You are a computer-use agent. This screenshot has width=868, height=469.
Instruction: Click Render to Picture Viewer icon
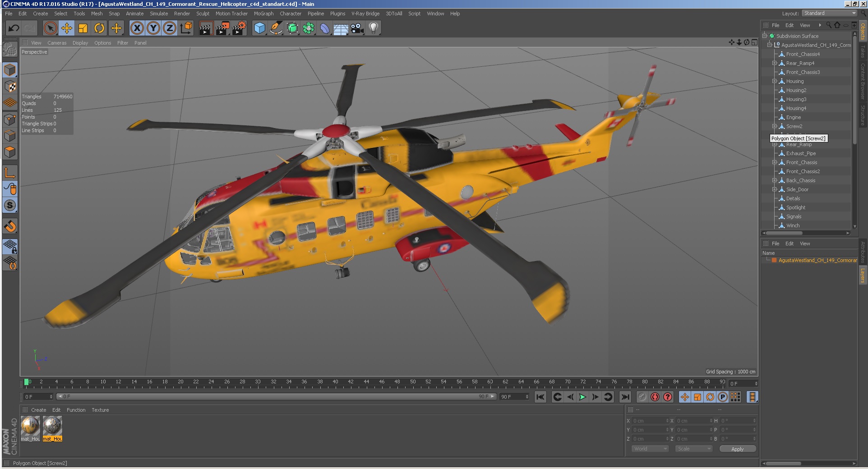click(222, 28)
